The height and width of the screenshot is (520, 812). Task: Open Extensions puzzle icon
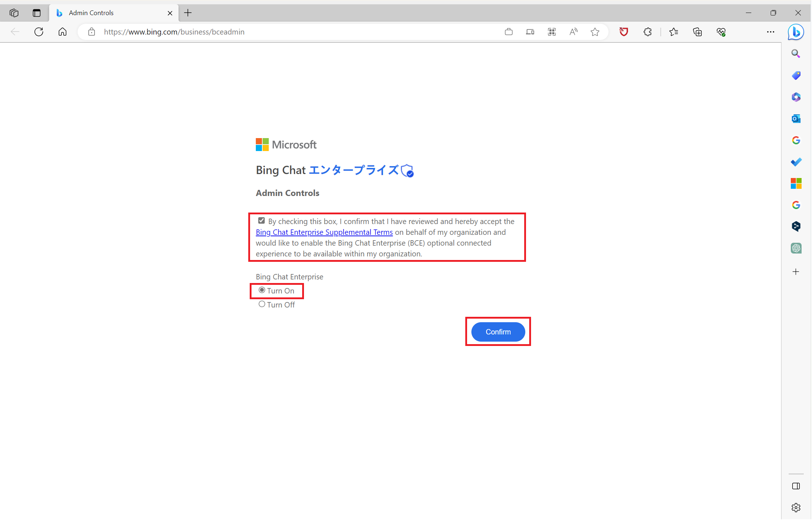click(647, 32)
